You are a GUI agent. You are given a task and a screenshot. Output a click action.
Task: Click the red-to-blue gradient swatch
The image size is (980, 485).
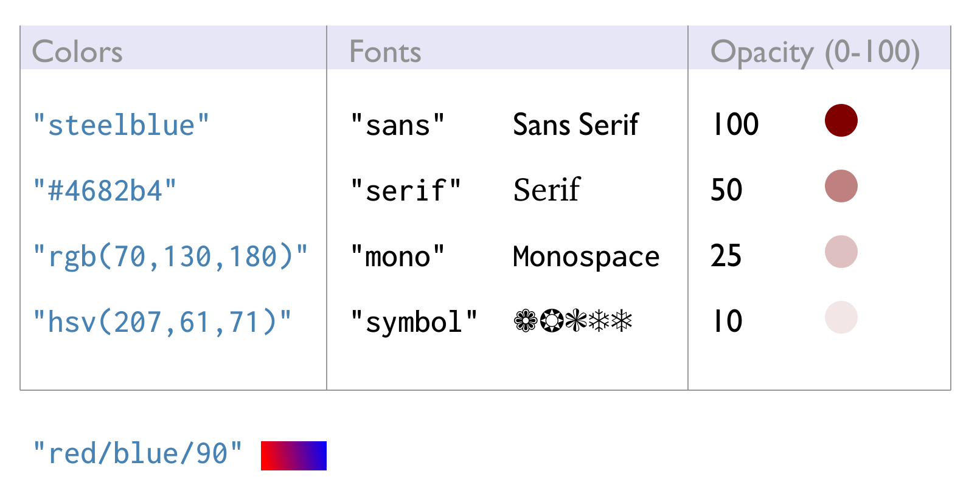point(294,456)
